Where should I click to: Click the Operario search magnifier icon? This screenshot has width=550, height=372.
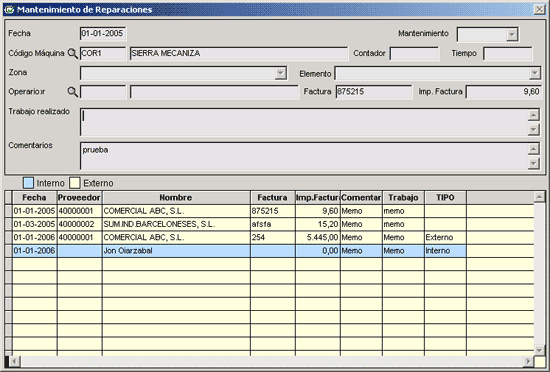[x=72, y=92]
